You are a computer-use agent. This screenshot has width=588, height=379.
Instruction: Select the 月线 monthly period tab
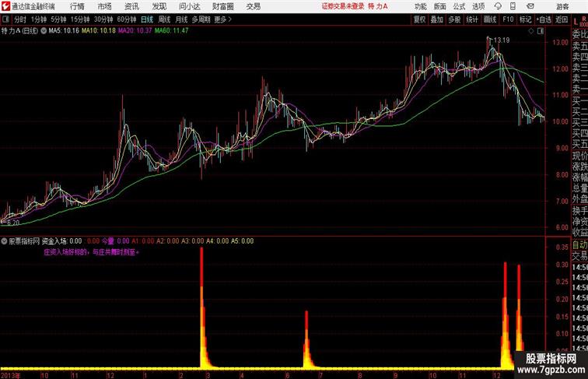(181, 19)
